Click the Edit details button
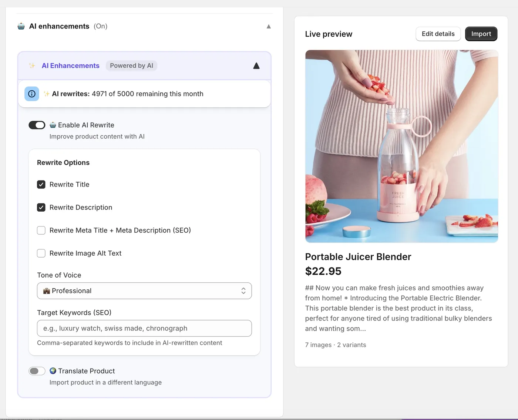The image size is (518, 420). 438,34
